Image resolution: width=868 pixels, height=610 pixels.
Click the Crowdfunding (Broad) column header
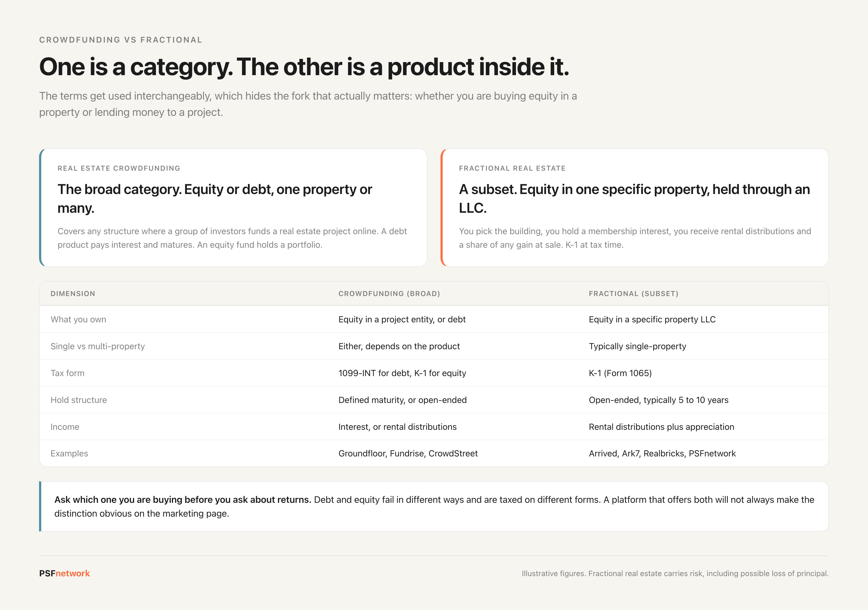point(390,293)
